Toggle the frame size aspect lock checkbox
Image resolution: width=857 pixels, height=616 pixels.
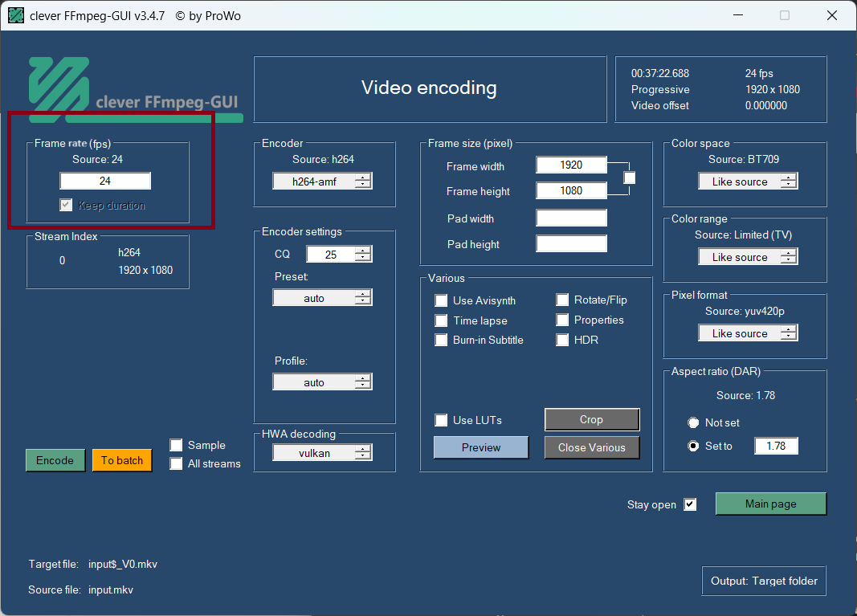click(630, 177)
